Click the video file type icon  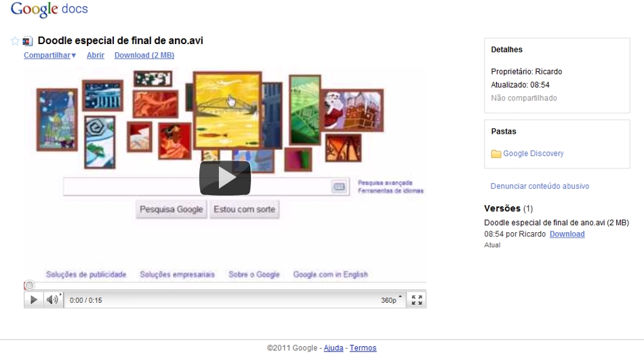coord(28,41)
